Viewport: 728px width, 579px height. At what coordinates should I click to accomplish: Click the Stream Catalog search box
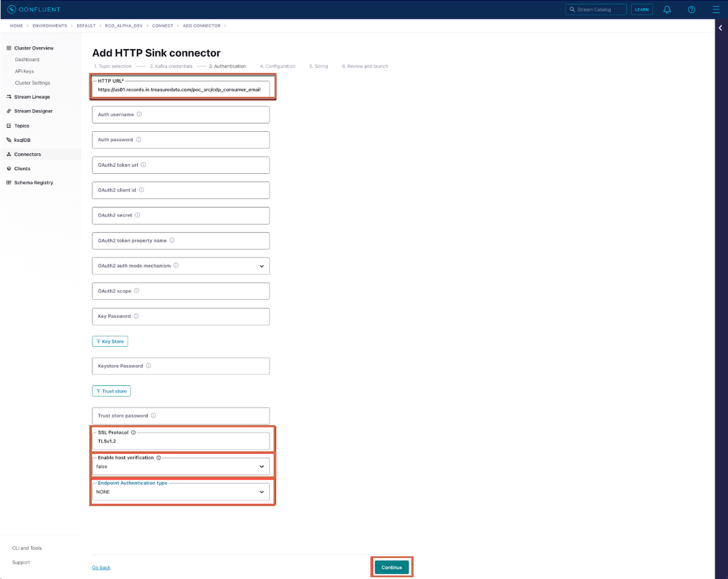596,9
